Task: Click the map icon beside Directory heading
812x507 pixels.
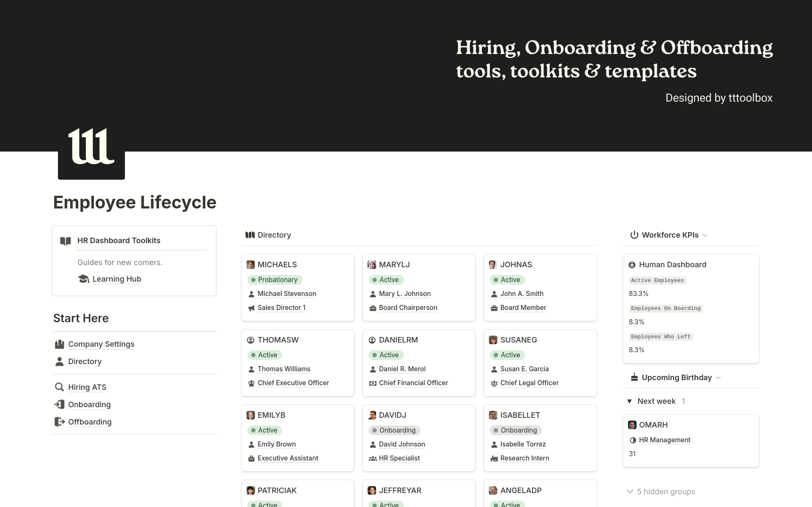Action: [x=250, y=235]
